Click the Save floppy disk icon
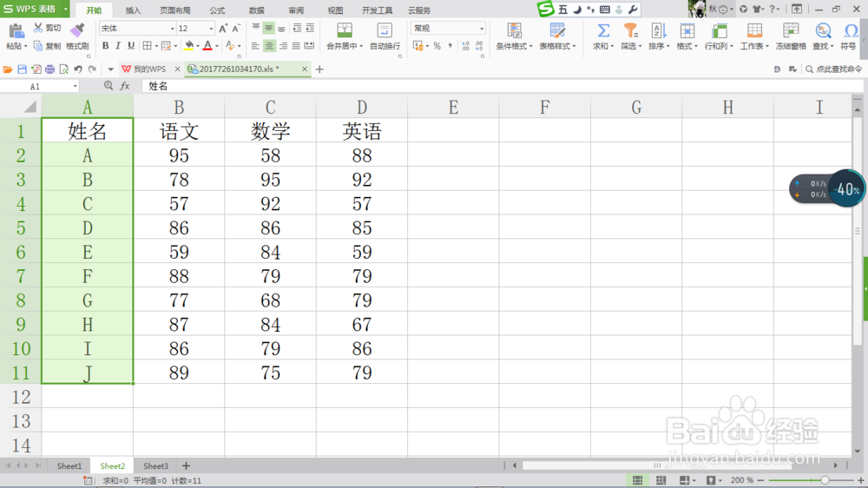The image size is (868, 488). pyautogui.click(x=23, y=69)
